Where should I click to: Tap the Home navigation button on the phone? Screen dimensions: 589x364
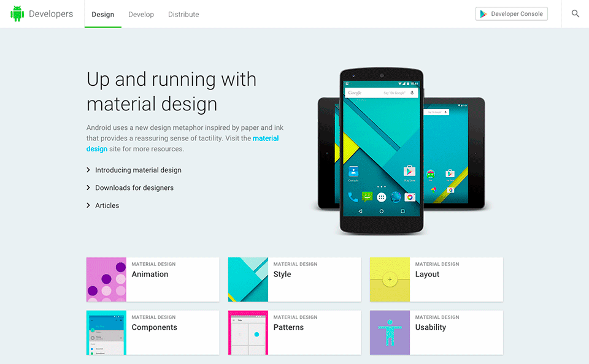pos(382,210)
